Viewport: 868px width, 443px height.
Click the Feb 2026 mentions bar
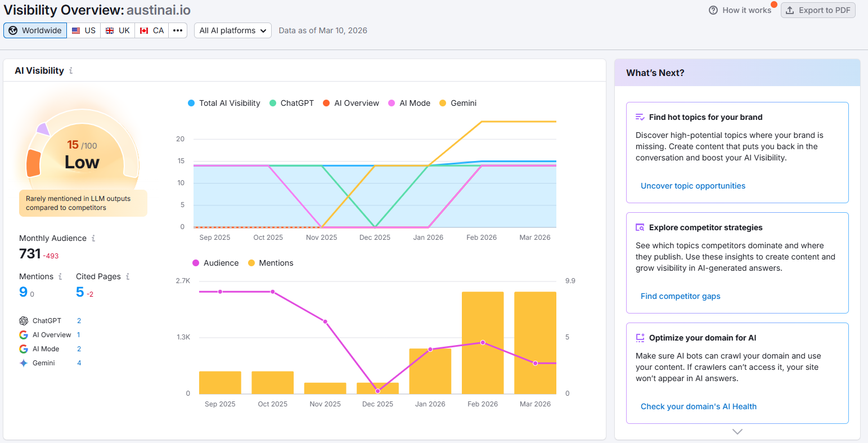click(483, 343)
